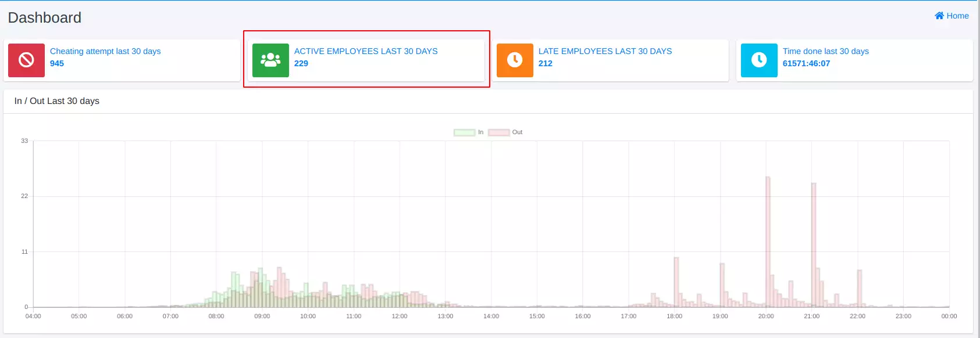
Task: Click the 945 cheating attempts count
Action: click(x=57, y=63)
